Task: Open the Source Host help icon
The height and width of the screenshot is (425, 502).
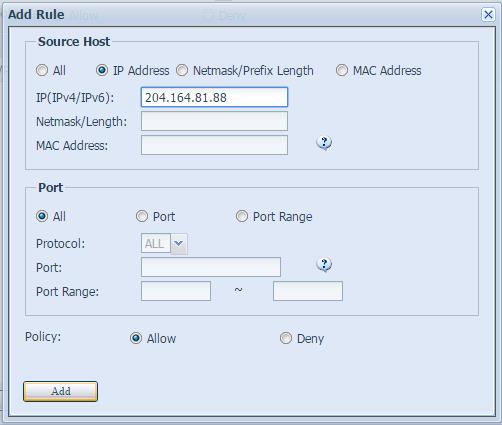Action: [324, 143]
